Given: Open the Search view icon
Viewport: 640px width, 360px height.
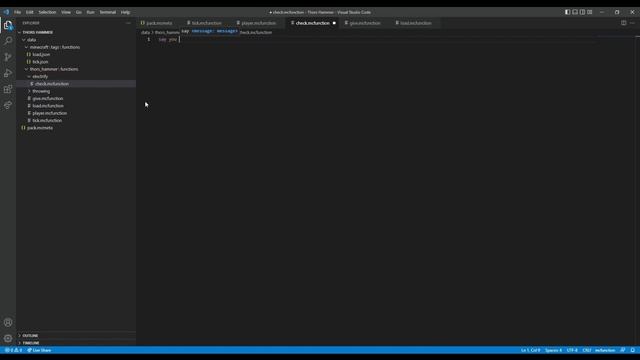Looking at the screenshot, I should pos(8,41).
